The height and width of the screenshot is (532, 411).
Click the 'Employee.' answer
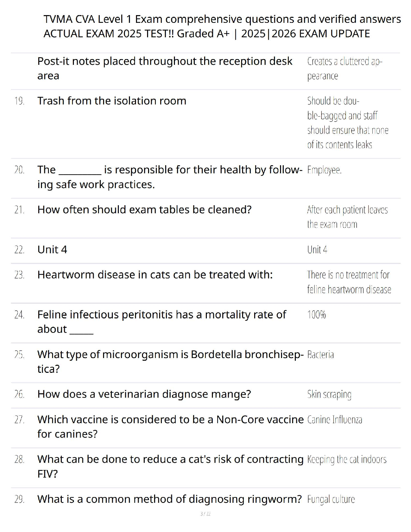(x=324, y=170)
